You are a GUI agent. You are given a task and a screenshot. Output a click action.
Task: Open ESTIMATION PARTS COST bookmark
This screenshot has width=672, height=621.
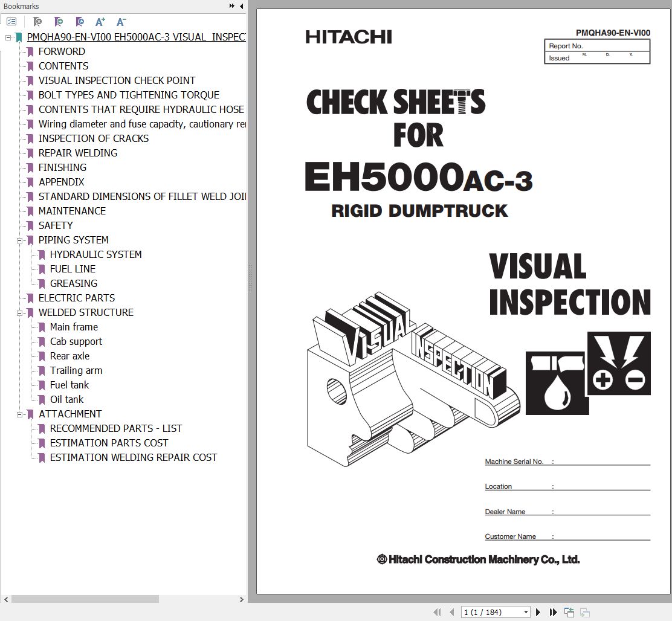[109, 443]
